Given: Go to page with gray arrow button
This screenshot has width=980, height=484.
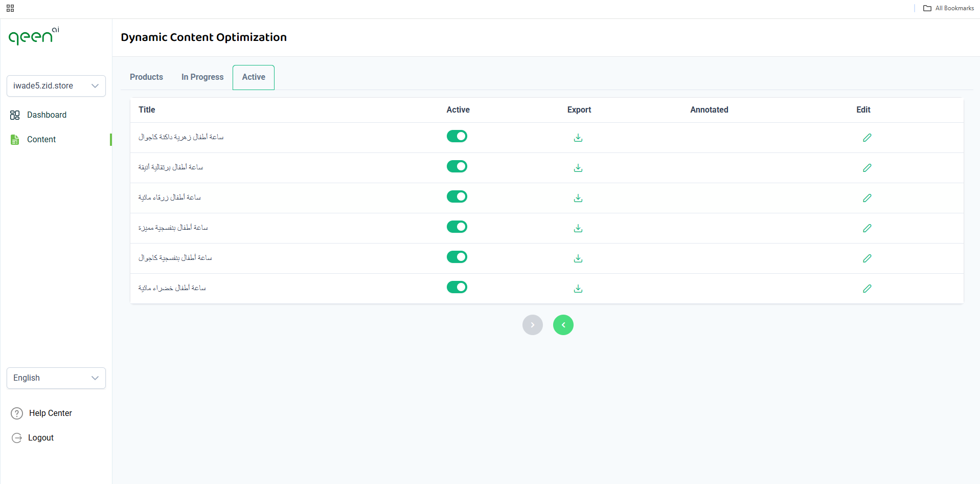Looking at the screenshot, I should [533, 325].
